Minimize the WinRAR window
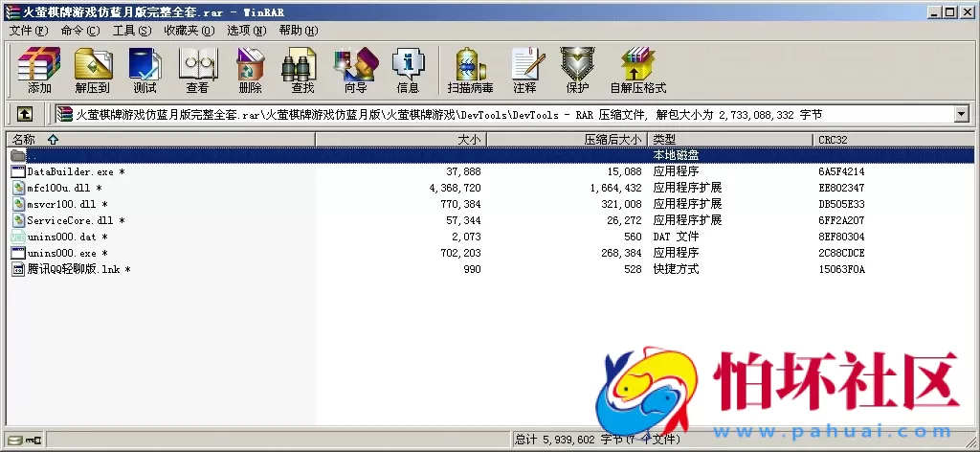The image size is (980, 452). click(x=935, y=11)
